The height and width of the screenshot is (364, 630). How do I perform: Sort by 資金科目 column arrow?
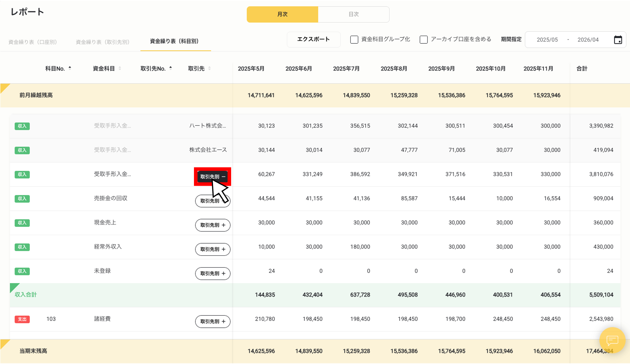click(120, 68)
